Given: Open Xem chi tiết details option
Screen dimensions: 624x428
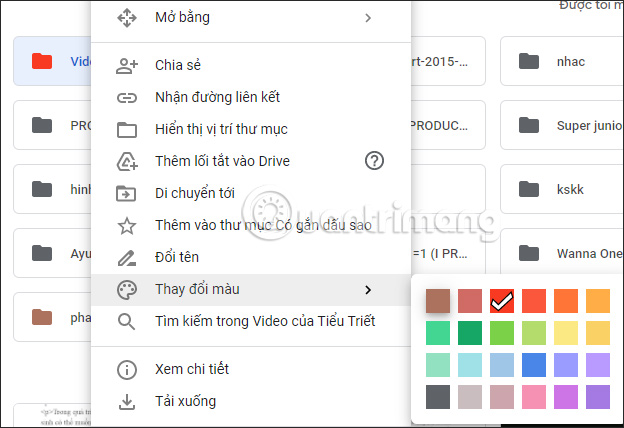Looking at the screenshot, I should coord(185,370).
